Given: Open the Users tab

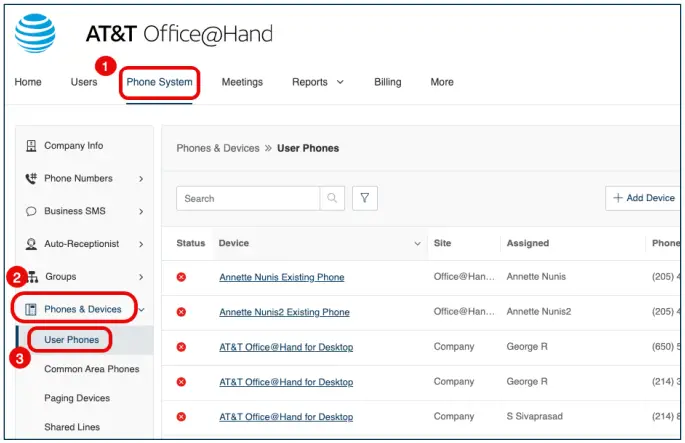Looking at the screenshot, I should (x=84, y=82).
